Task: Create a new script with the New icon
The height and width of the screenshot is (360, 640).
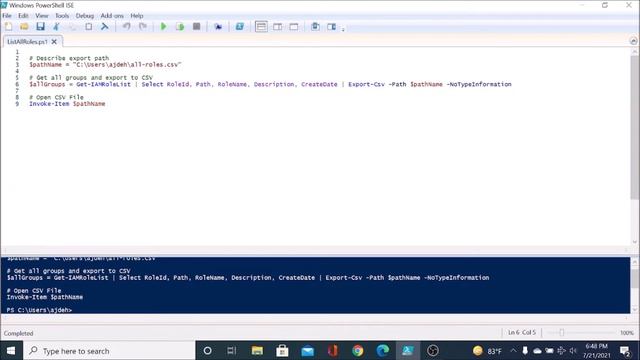Action: tap(9, 27)
